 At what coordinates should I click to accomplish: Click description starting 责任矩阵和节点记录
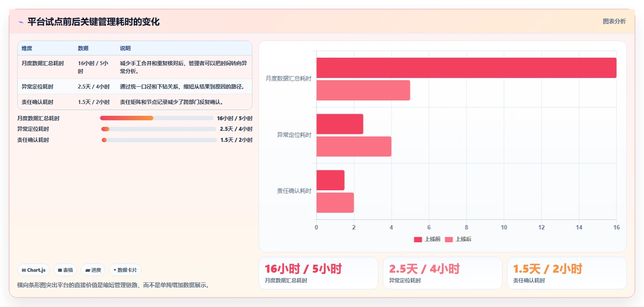pyautogui.click(x=172, y=102)
